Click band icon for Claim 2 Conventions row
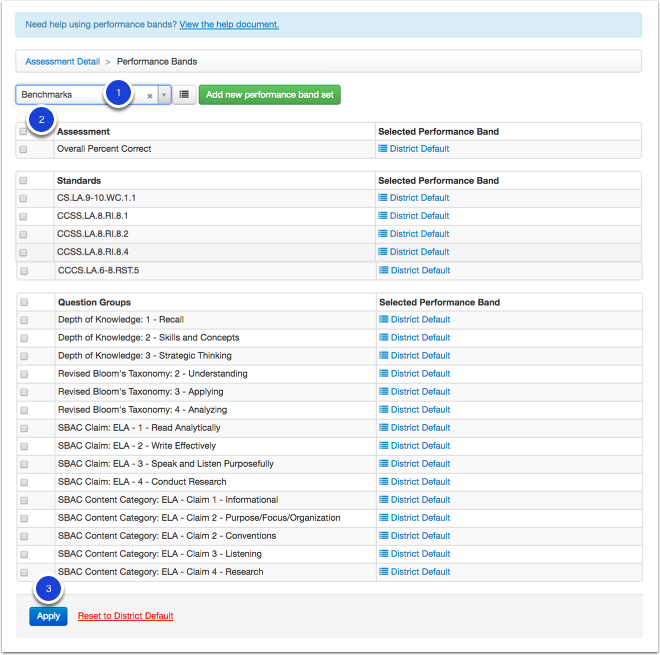 383,535
